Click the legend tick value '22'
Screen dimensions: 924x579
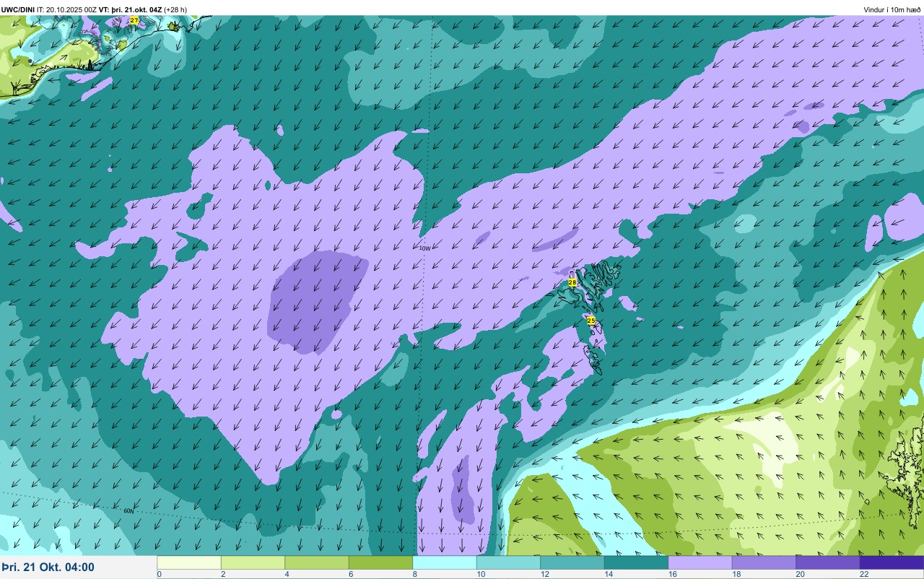[x=864, y=574]
